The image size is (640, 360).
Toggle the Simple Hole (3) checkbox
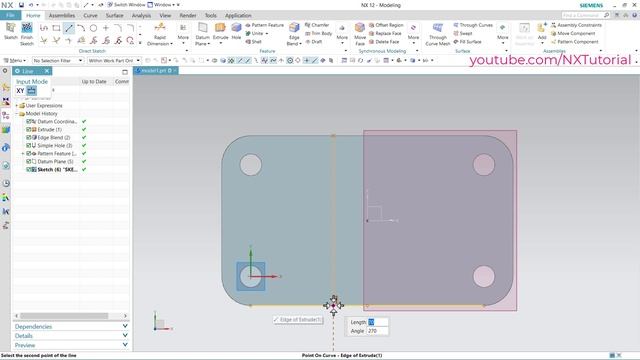29,145
